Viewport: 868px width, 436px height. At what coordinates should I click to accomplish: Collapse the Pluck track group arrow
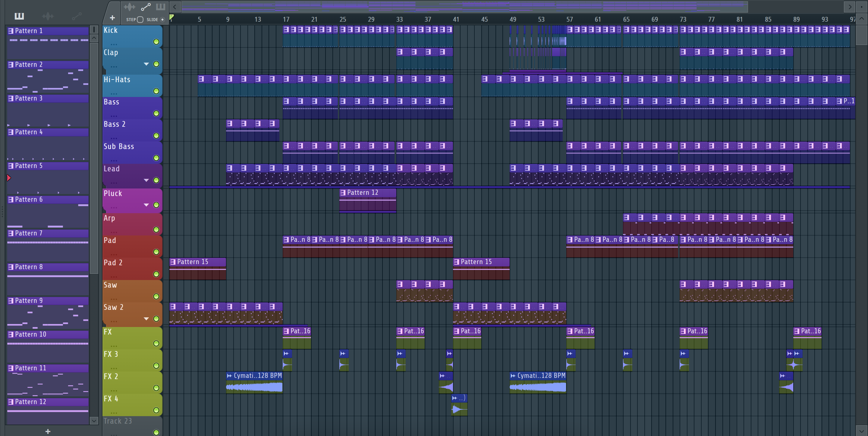point(146,205)
